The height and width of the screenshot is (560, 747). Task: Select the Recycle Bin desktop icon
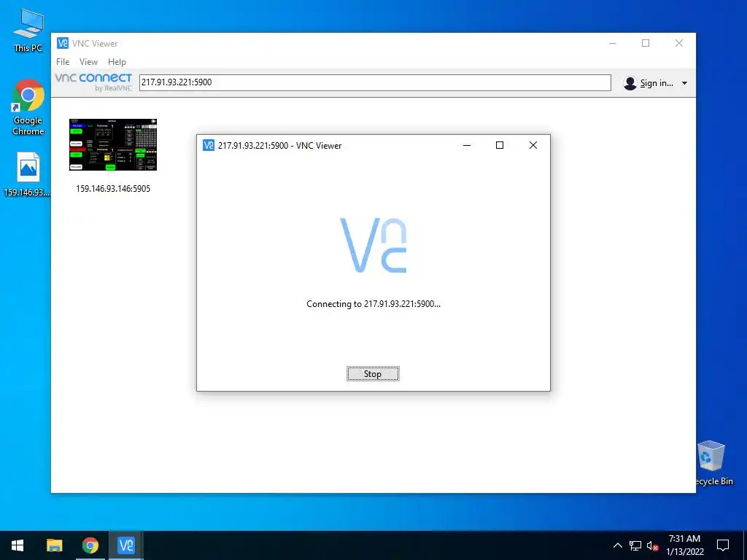click(x=712, y=463)
